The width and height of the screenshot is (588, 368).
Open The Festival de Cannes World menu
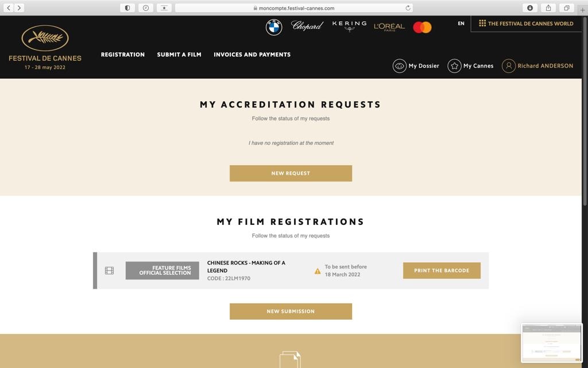[x=526, y=23]
